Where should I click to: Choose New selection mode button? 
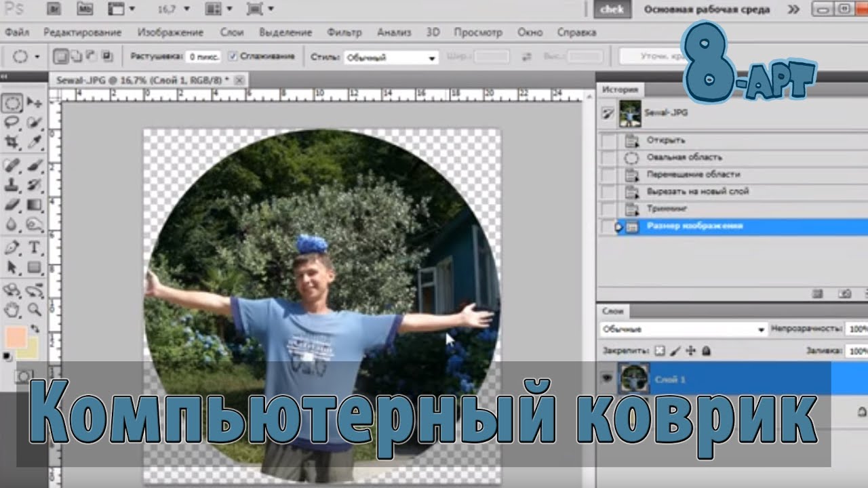(60, 57)
